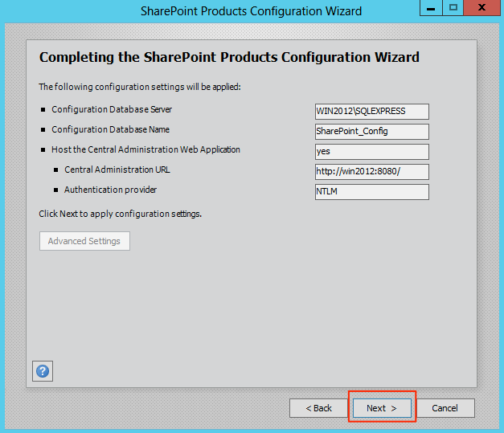504x433 pixels.
Task: Click the 'Configuration Database Server' label
Action: (112, 109)
